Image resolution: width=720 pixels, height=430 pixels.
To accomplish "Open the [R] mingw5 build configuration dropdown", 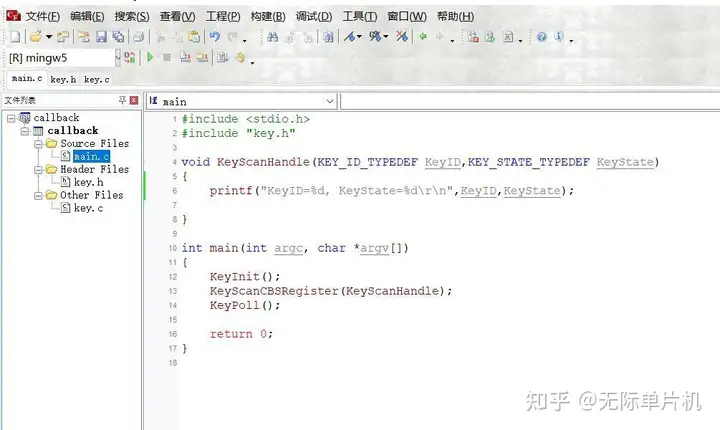I will (x=118, y=57).
